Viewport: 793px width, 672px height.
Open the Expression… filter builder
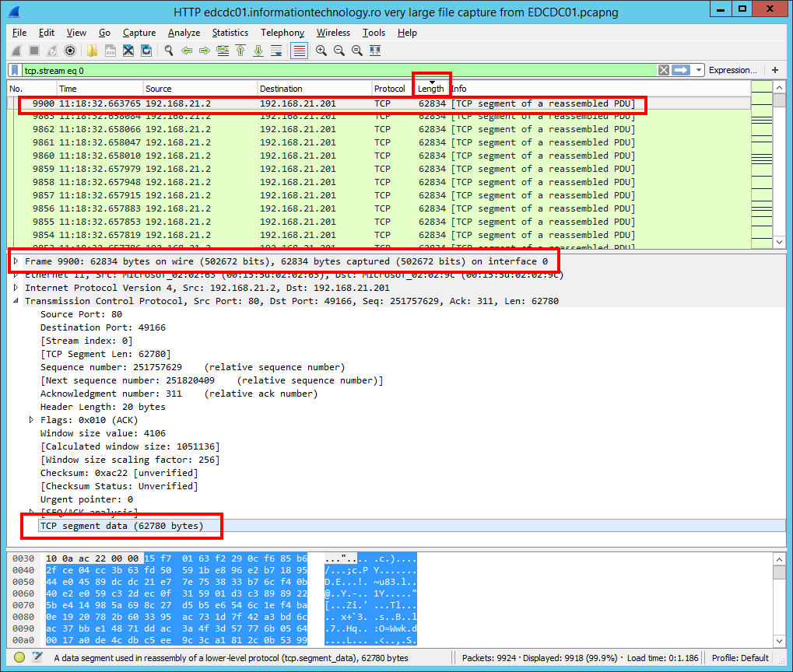point(733,70)
